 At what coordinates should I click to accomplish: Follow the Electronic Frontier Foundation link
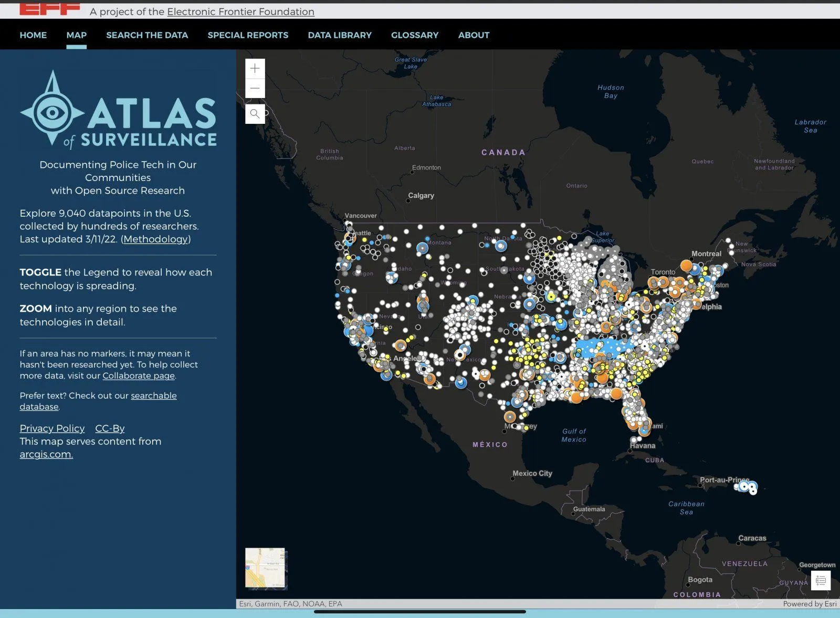(241, 12)
